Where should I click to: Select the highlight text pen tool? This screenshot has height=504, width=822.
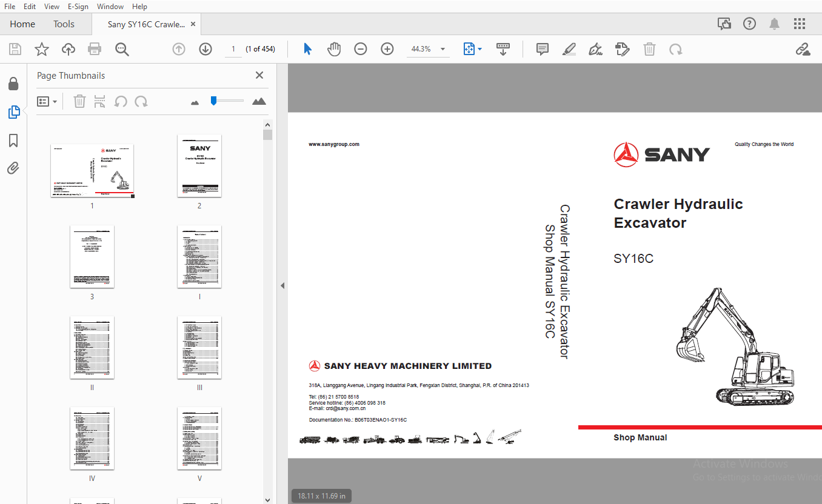click(x=569, y=49)
